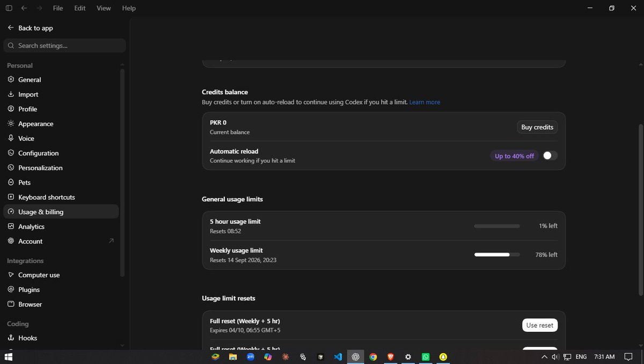Click the 78% left text
The height and width of the screenshot is (364, 644).
546,254
